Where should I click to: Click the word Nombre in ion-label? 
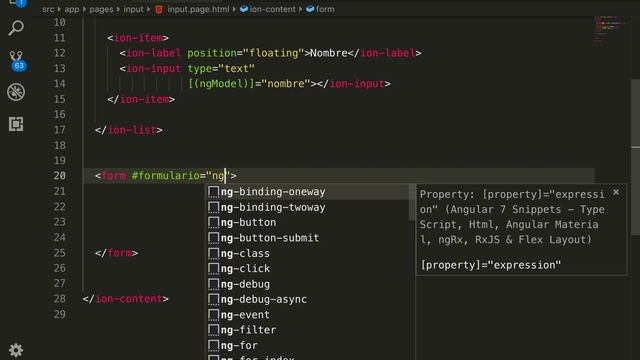click(329, 53)
